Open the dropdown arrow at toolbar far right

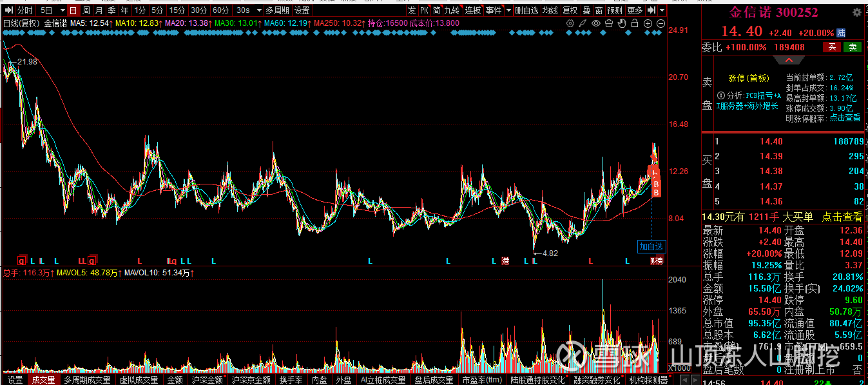(x=662, y=10)
